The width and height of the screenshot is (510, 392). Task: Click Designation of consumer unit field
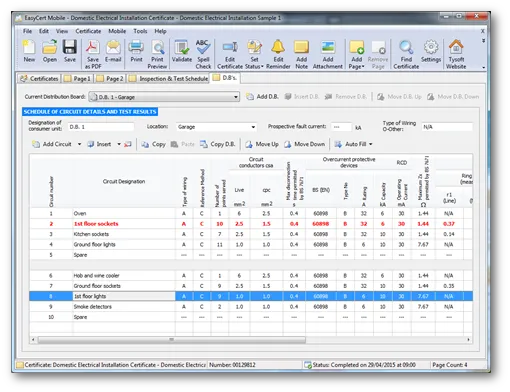101,127
